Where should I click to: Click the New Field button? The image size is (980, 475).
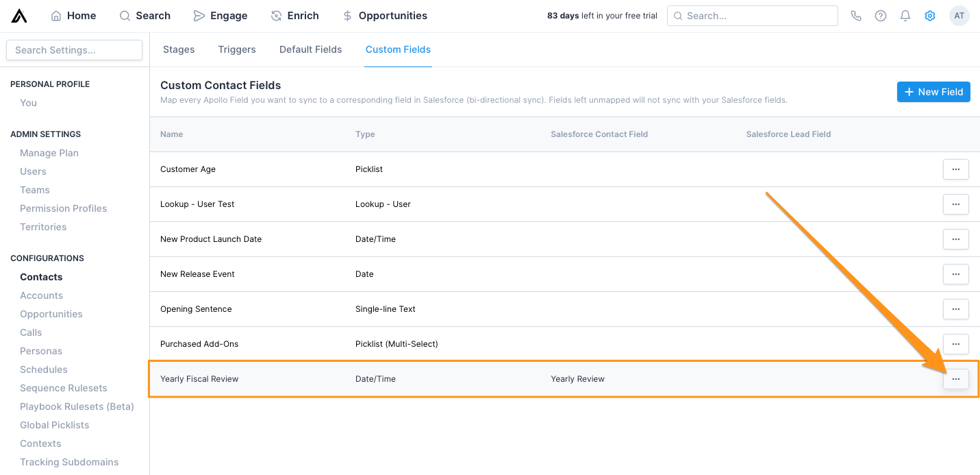(x=933, y=91)
